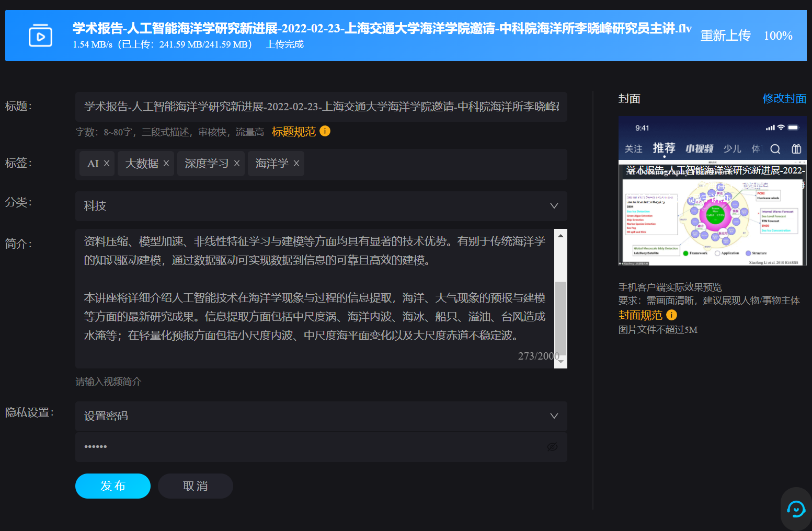The image size is (812, 531).
Task: Focus the 标题 input field
Action: pyautogui.click(x=321, y=107)
